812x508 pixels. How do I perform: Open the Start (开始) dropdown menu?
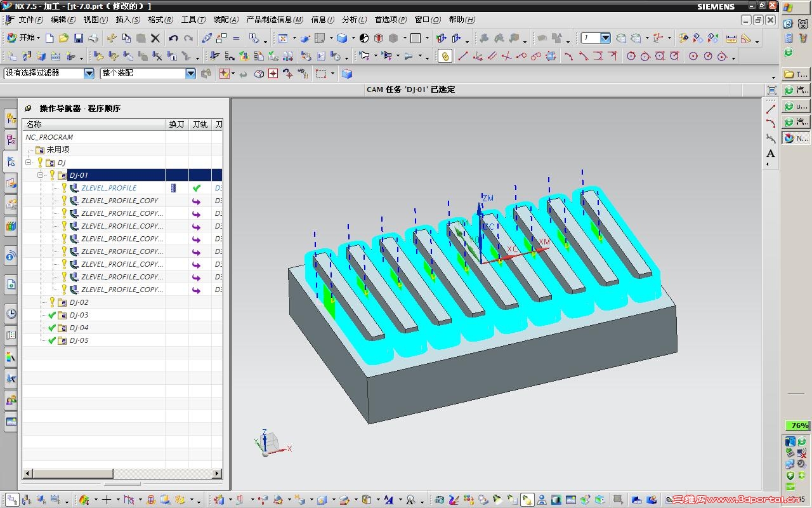point(23,38)
